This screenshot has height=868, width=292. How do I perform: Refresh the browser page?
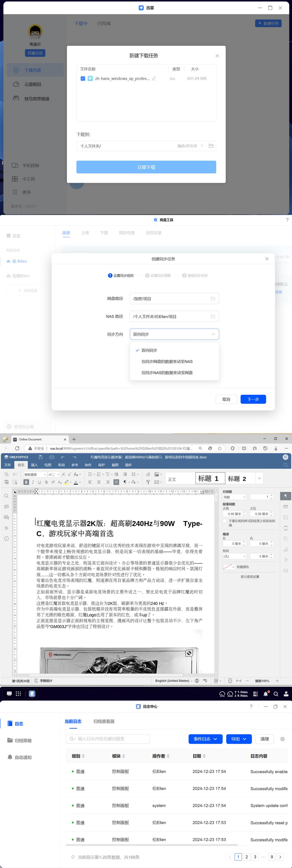click(x=17, y=448)
